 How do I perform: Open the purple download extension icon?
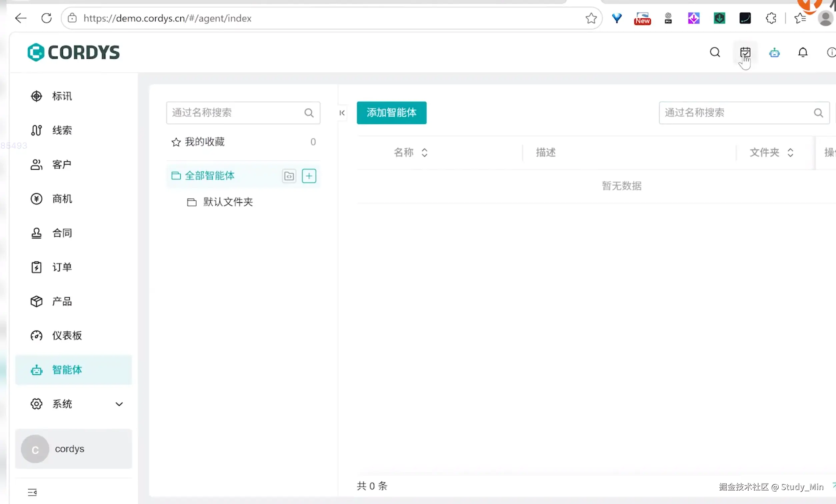tap(693, 18)
